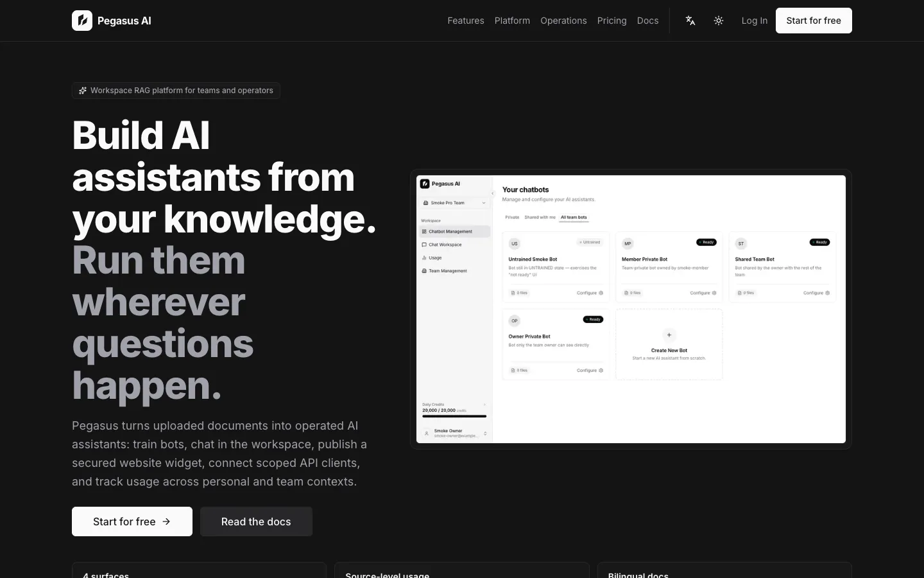Open the language translation selector icon
This screenshot has width=924, height=578.
pyautogui.click(x=690, y=21)
